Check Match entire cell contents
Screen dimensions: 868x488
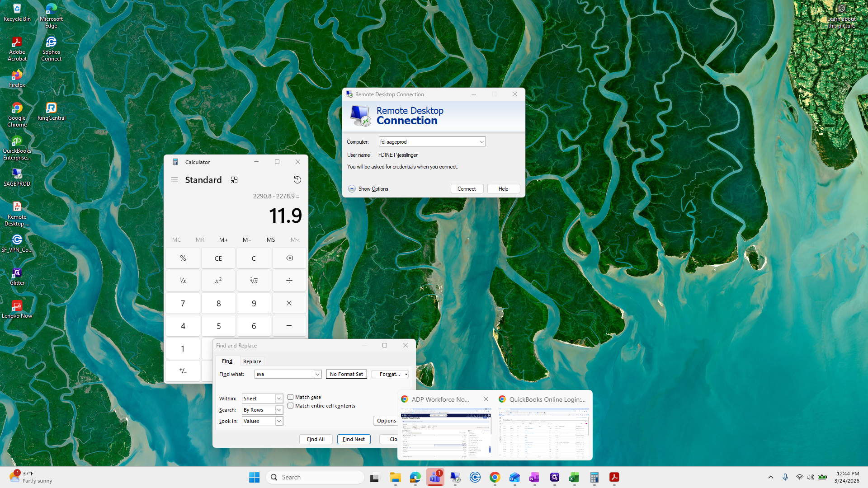click(291, 406)
